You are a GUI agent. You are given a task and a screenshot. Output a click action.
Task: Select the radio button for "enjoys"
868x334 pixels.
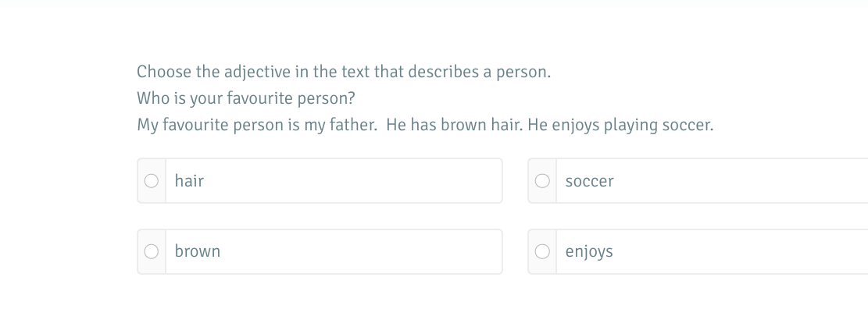click(x=542, y=251)
